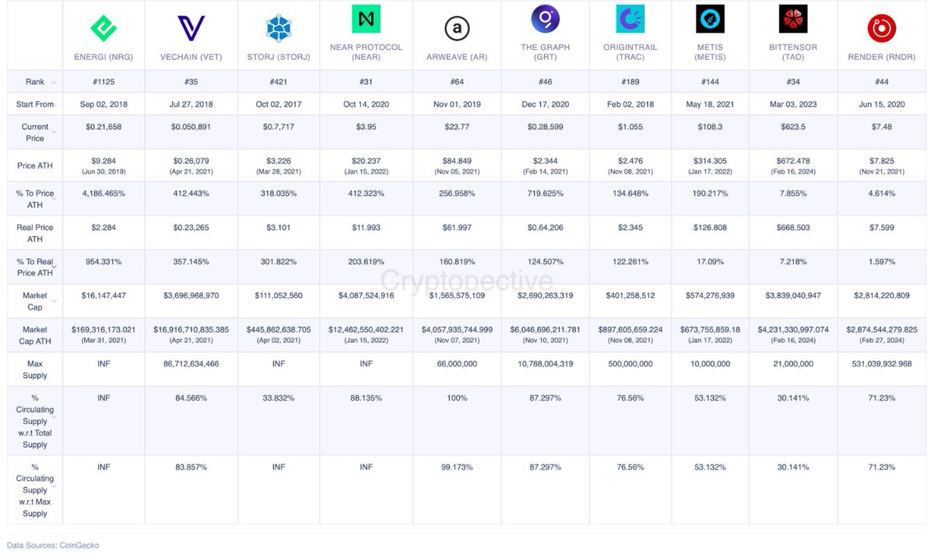Click the current price cell '$3.95'
The image size is (934, 560).
point(366,126)
